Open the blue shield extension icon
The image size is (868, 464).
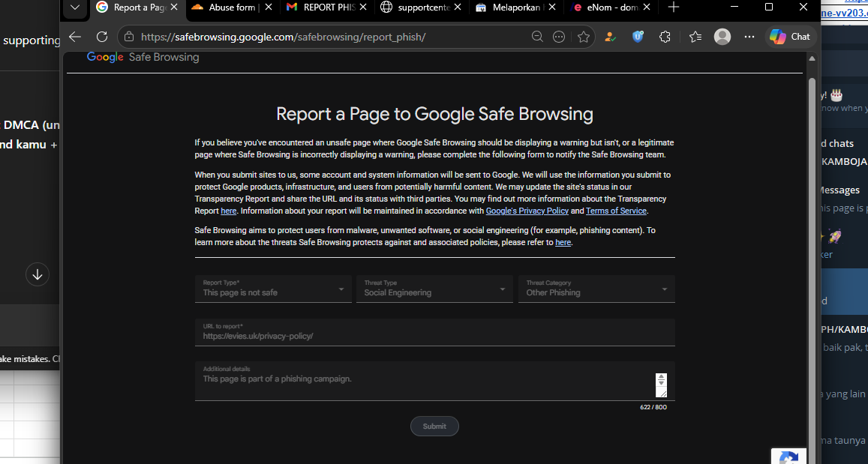(x=638, y=37)
